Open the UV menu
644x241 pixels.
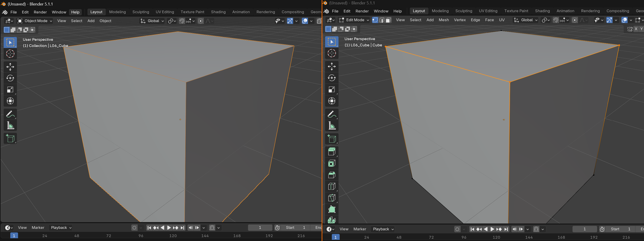coord(502,20)
